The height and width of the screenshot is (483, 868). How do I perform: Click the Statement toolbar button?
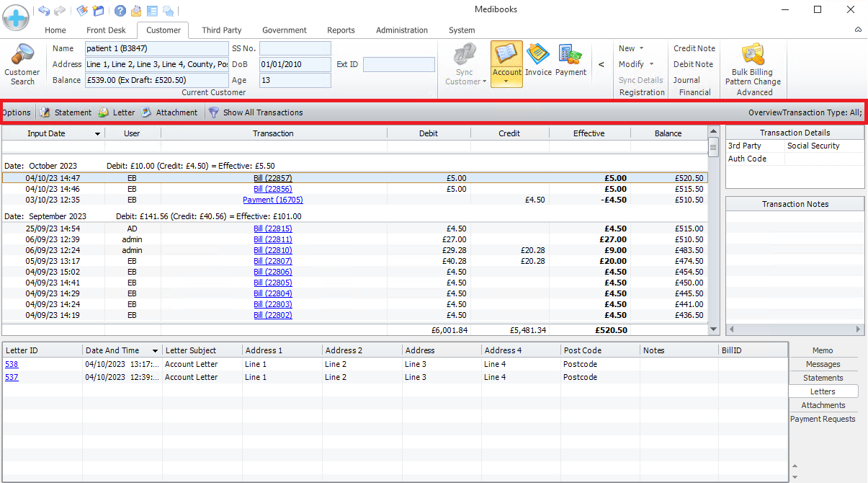click(66, 112)
